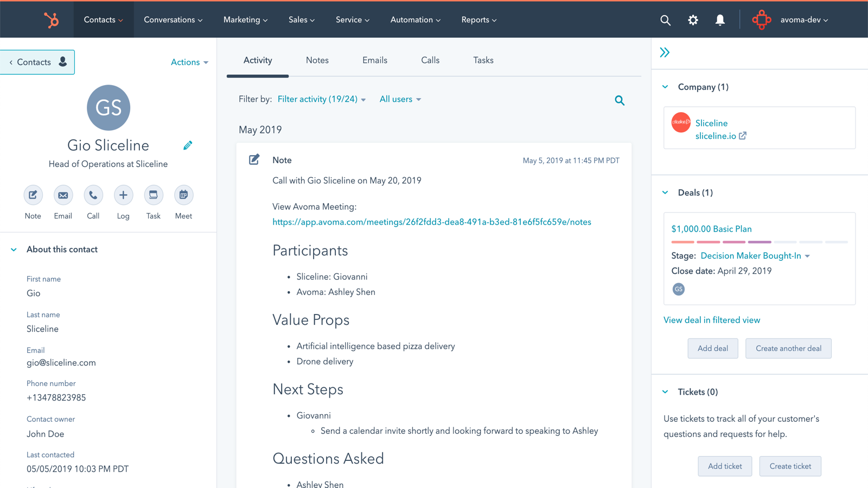This screenshot has height=488, width=868.
Task: Open the top bar search icon
Action: click(x=665, y=20)
